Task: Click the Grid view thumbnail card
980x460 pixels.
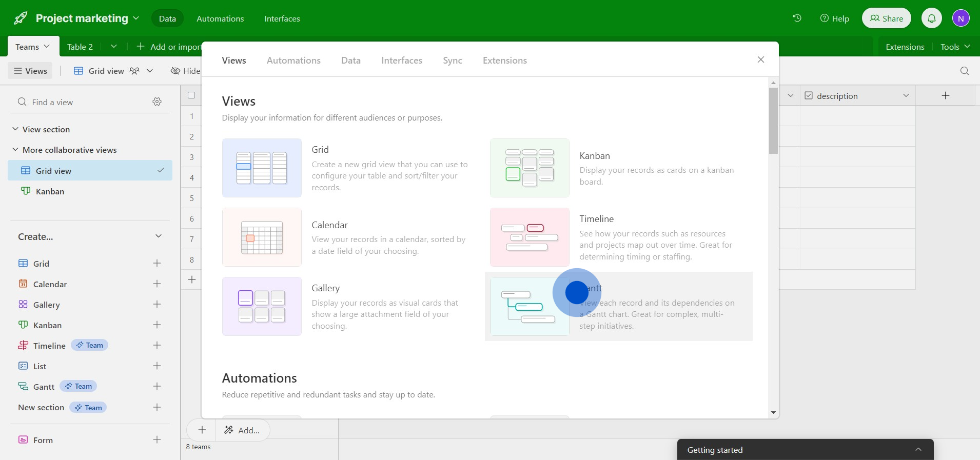Action: tap(262, 168)
